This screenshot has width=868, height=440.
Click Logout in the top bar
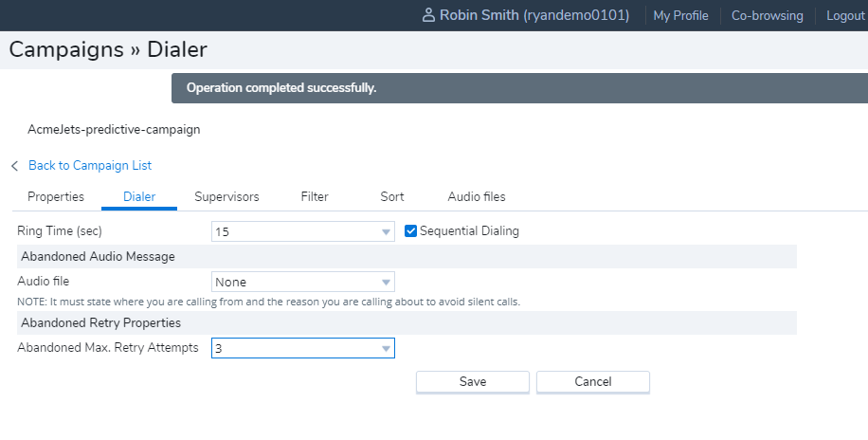point(845,15)
